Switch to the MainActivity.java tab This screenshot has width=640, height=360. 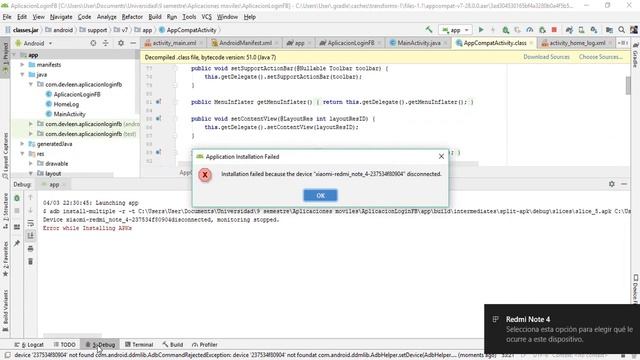pos(419,43)
